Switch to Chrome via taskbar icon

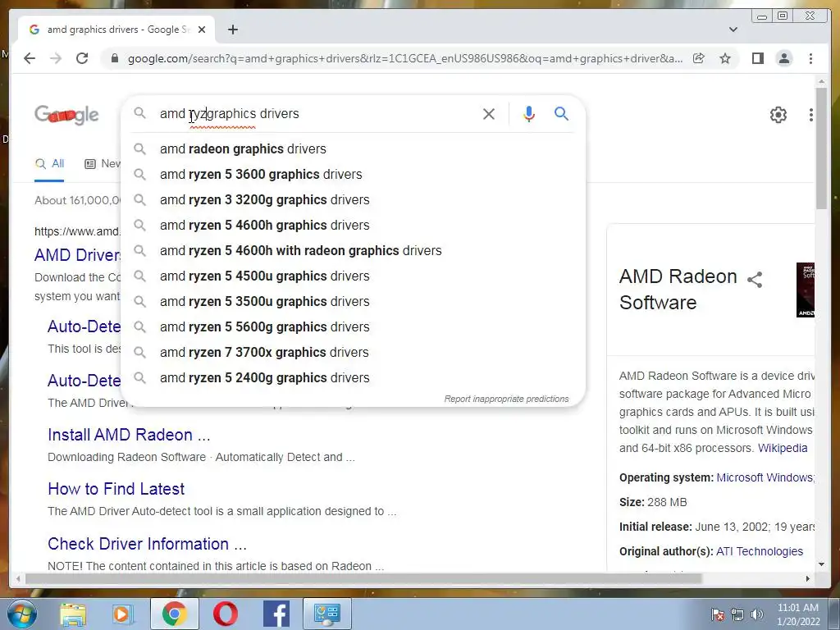pyautogui.click(x=175, y=614)
